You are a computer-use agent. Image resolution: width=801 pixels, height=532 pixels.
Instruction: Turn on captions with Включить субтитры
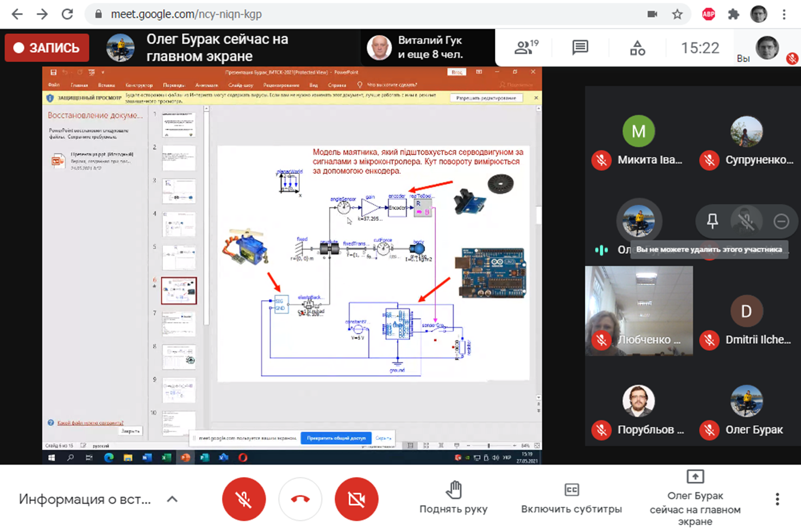click(572, 498)
